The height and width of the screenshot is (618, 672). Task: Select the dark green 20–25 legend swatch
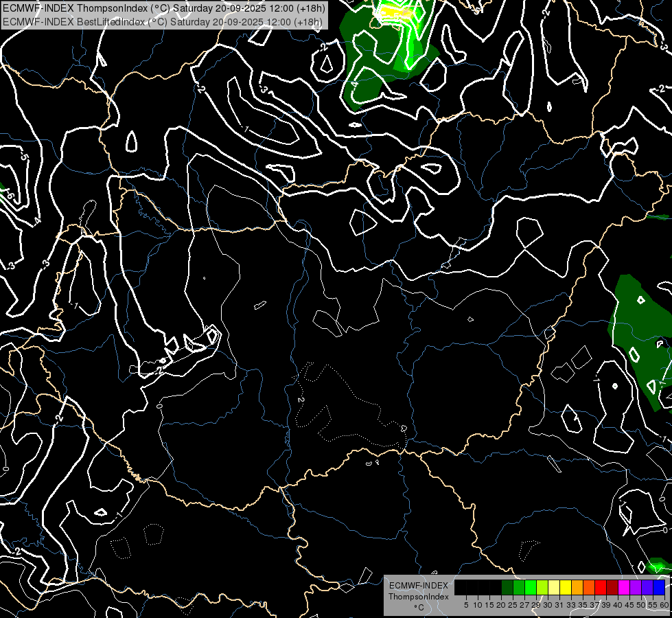click(x=507, y=587)
